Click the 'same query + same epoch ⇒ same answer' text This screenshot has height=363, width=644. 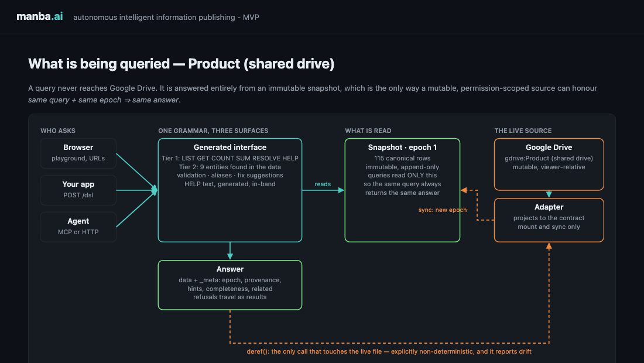point(104,100)
